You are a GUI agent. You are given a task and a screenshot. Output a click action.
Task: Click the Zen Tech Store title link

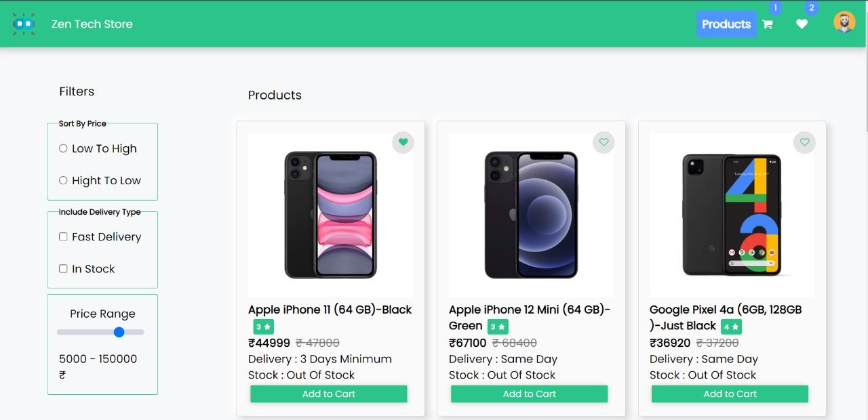tap(92, 24)
